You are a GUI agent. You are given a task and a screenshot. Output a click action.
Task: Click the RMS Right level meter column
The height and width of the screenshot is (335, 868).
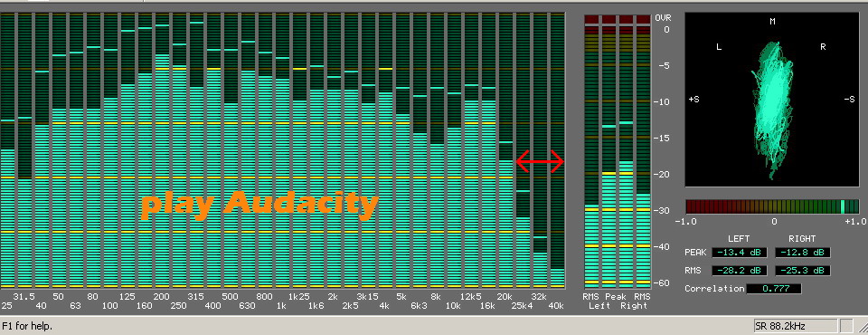pyautogui.click(x=643, y=149)
